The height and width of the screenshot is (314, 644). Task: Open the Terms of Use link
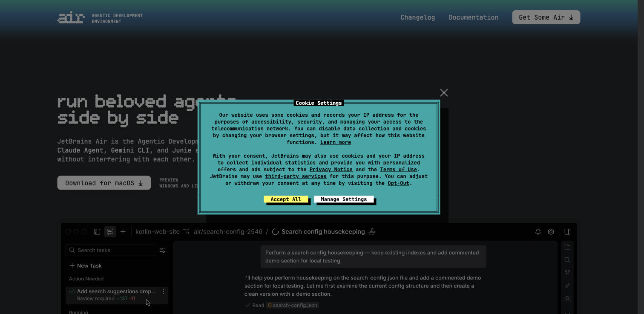pyautogui.click(x=398, y=170)
